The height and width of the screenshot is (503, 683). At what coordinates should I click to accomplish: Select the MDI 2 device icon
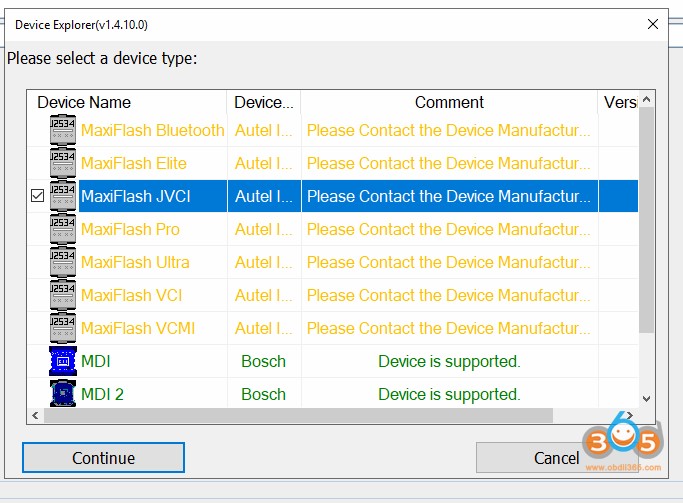click(63, 394)
